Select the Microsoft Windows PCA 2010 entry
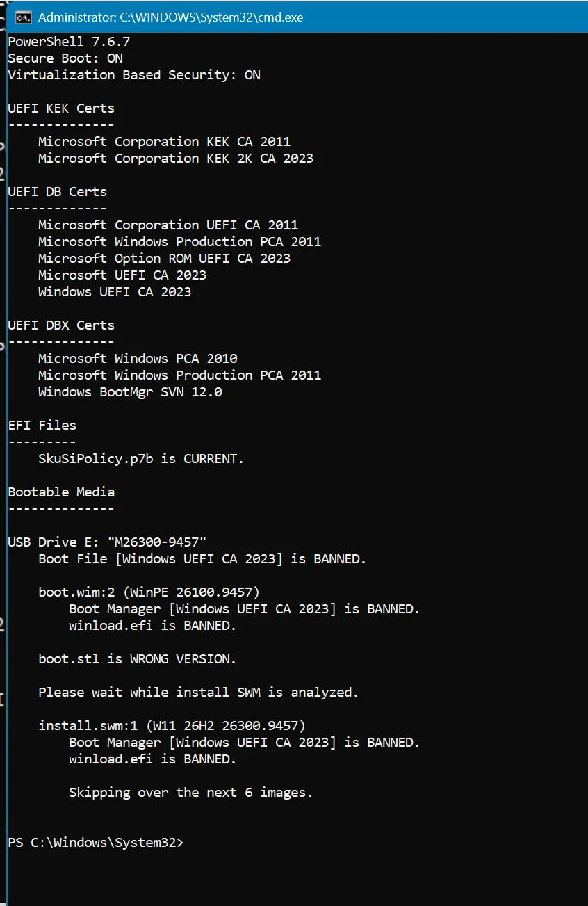The image size is (588, 906). [138, 358]
